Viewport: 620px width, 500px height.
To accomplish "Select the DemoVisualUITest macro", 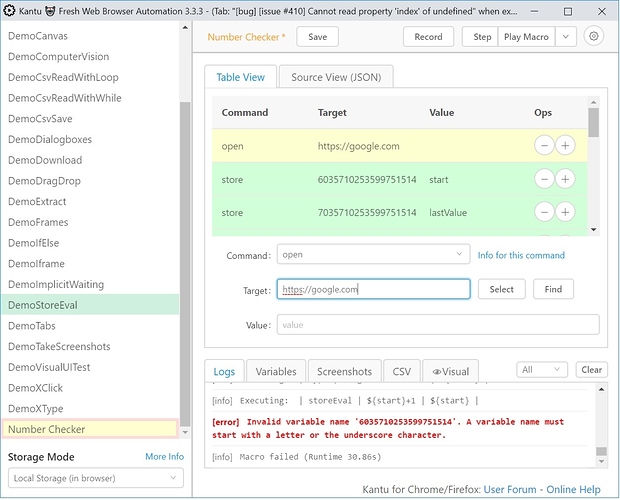I will point(91,367).
